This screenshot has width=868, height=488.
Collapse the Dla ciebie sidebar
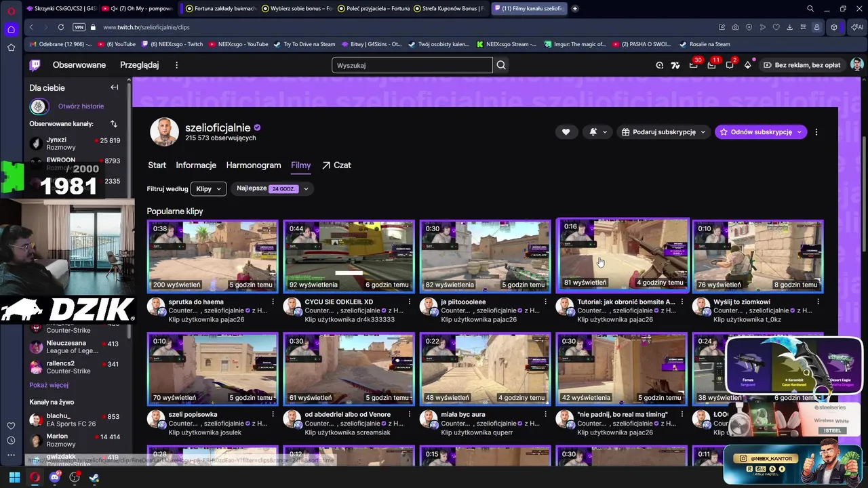(114, 87)
